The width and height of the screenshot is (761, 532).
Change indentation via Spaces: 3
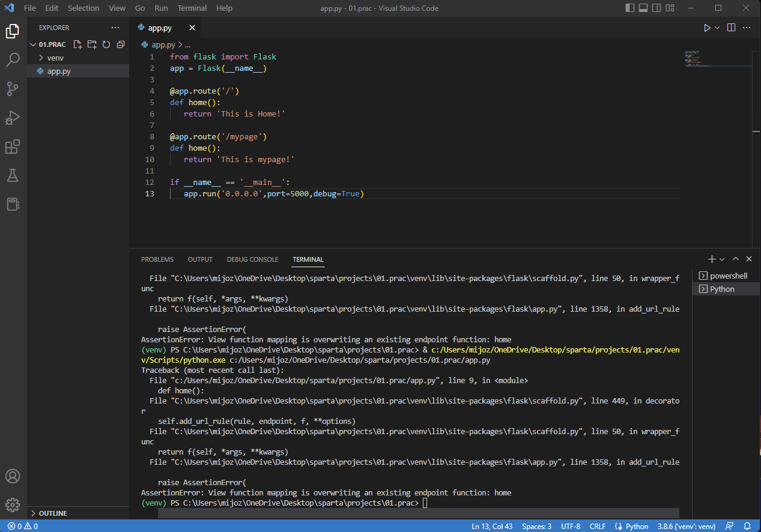click(x=536, y=526)
